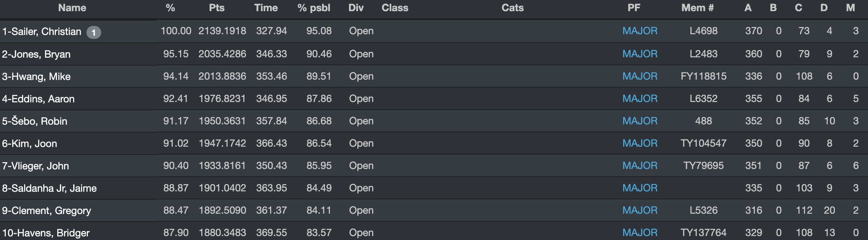868x240 pixels.
Task: Sort results by Time header
Action: 266,8
